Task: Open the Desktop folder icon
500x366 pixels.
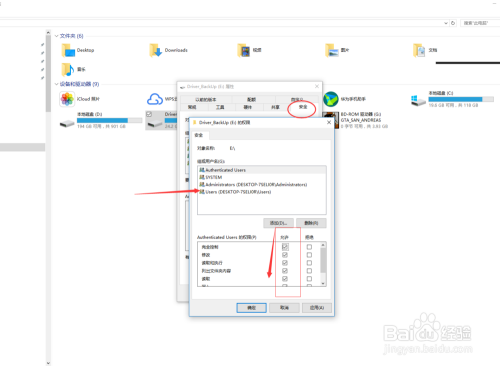Action: (68, 51)
